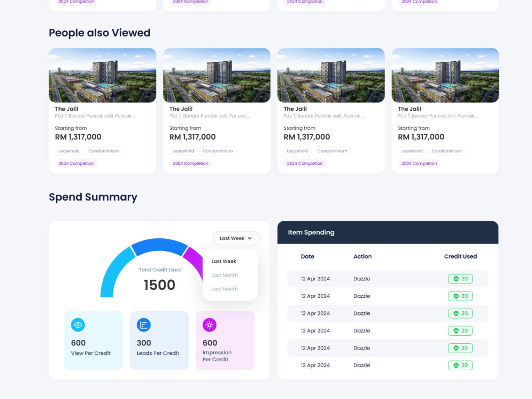The height and width of the screenshot is (399, 532).
Task: Click the Total Credit Used value 1500
Action: (x=160, y=285)
